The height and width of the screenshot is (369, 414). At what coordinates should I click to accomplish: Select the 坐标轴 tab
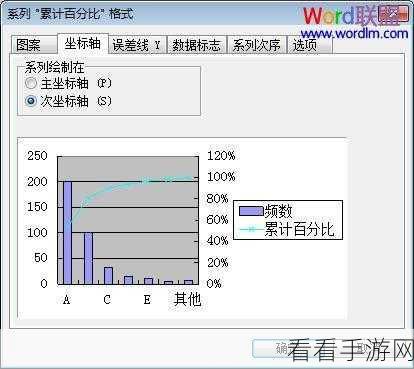pyautogui.click(x=83, y=43)
